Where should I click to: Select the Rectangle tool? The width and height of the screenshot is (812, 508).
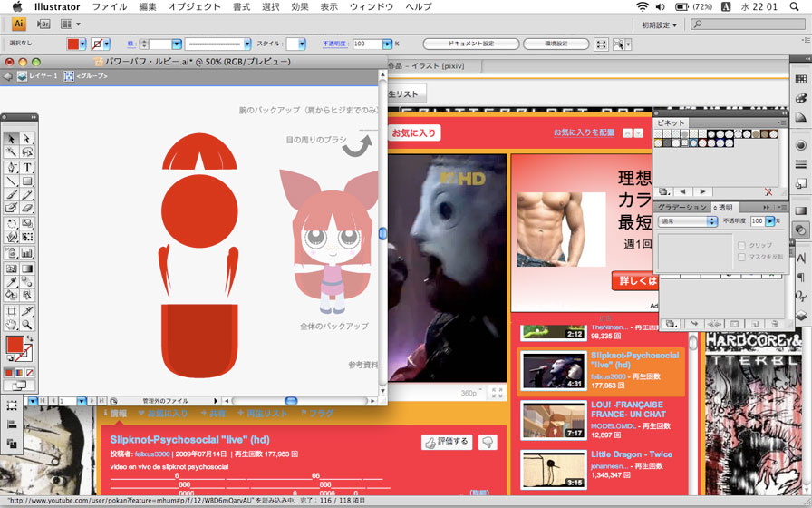[x=27, y=181]
